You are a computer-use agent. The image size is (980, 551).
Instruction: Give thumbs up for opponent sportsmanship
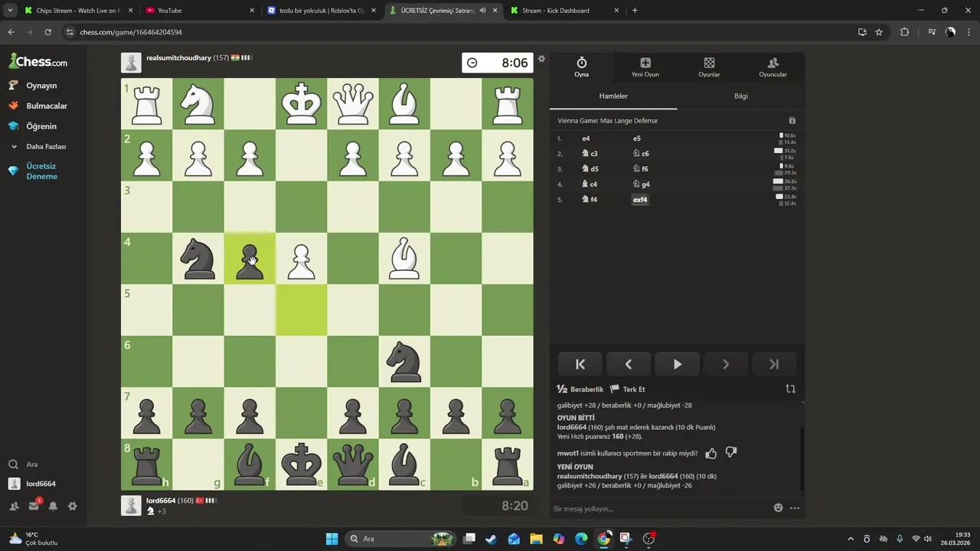point(710,453)
